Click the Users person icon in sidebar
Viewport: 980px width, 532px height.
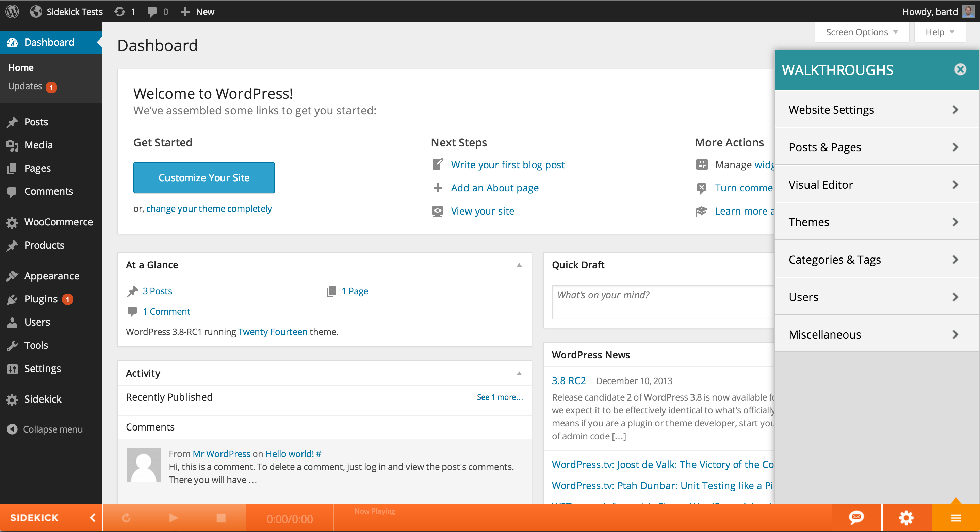point(12,323)
